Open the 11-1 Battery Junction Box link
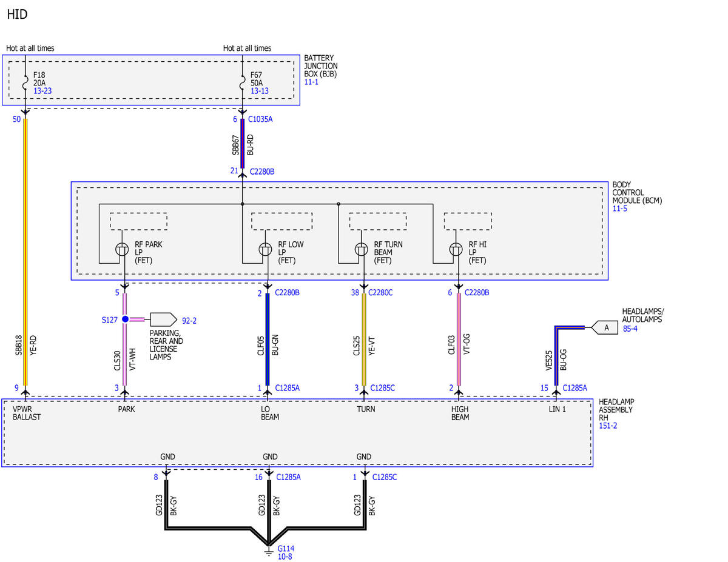The image size is (728, 562). click(311, 81)
